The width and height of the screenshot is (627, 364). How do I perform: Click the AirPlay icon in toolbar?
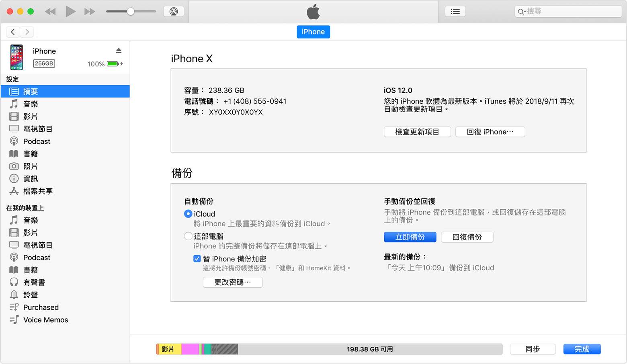174,12
